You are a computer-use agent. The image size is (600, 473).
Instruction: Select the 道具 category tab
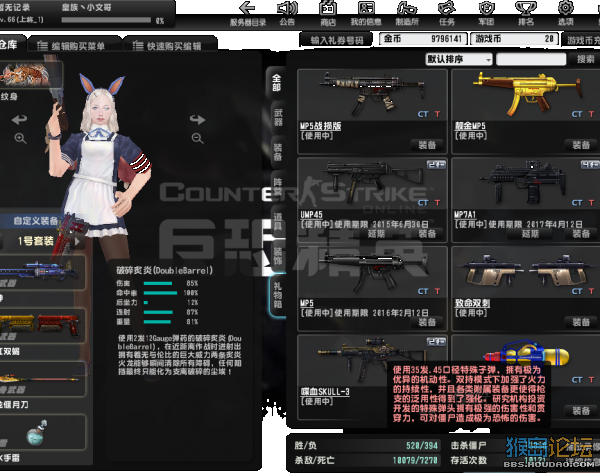tap(278, 221)
